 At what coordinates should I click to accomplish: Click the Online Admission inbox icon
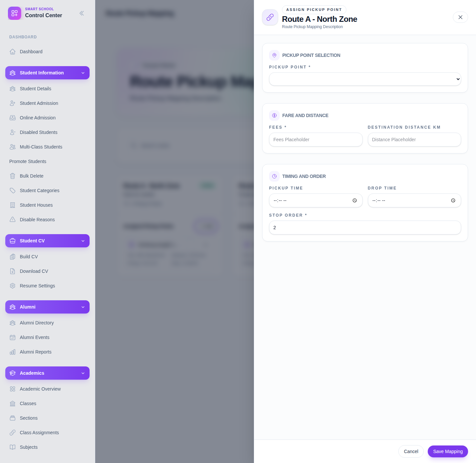click(13, 118)
